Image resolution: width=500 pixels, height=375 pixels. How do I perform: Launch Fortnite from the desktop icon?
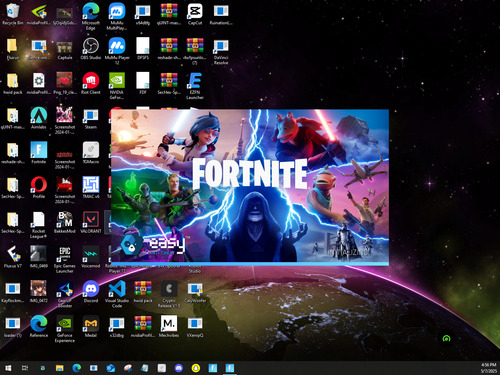pyautogui.click(x=39, y=153)
